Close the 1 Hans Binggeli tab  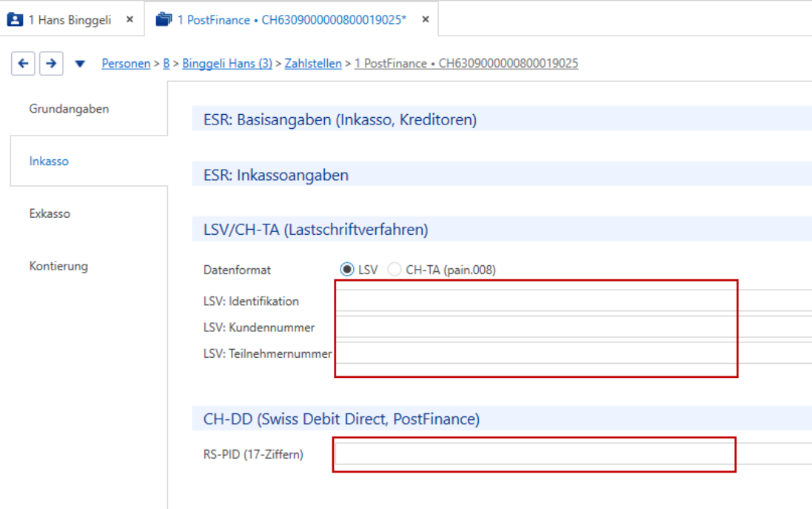pyautogui.click(x=130, y=19)
